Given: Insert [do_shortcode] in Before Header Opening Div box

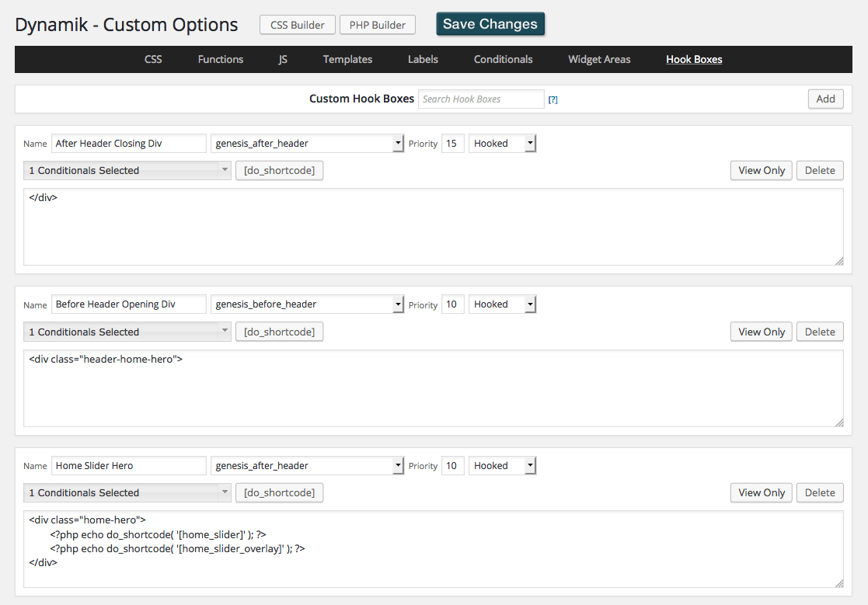Looking at the screenshot, I should 279,332.
